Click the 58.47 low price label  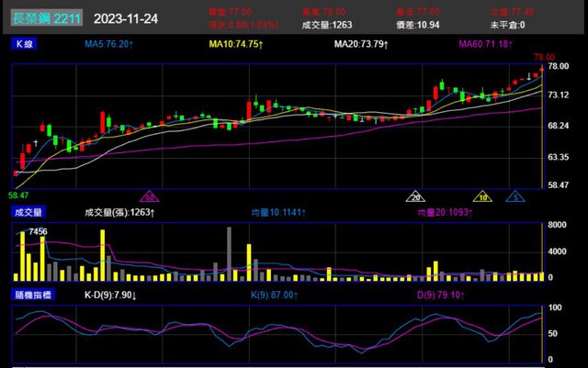[18, 195]
